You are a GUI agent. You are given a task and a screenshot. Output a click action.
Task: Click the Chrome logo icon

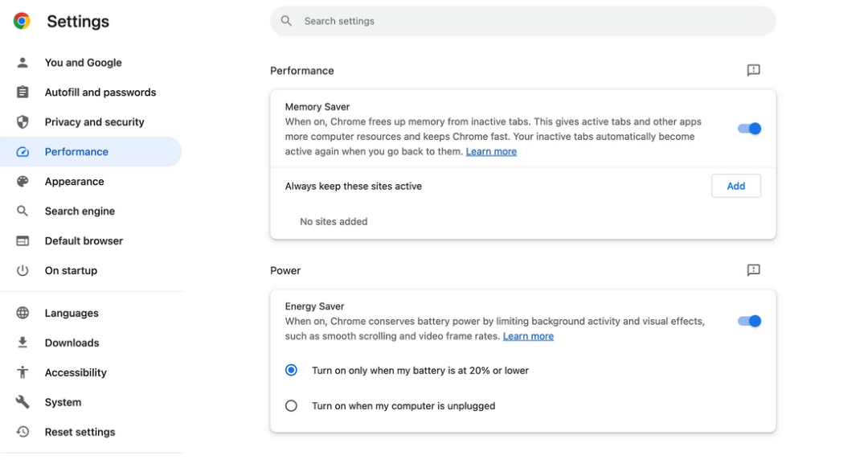tap(22, 21)
